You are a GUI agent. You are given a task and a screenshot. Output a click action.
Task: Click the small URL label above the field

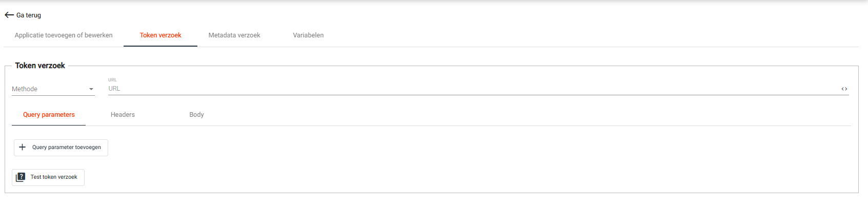(112, 80)
